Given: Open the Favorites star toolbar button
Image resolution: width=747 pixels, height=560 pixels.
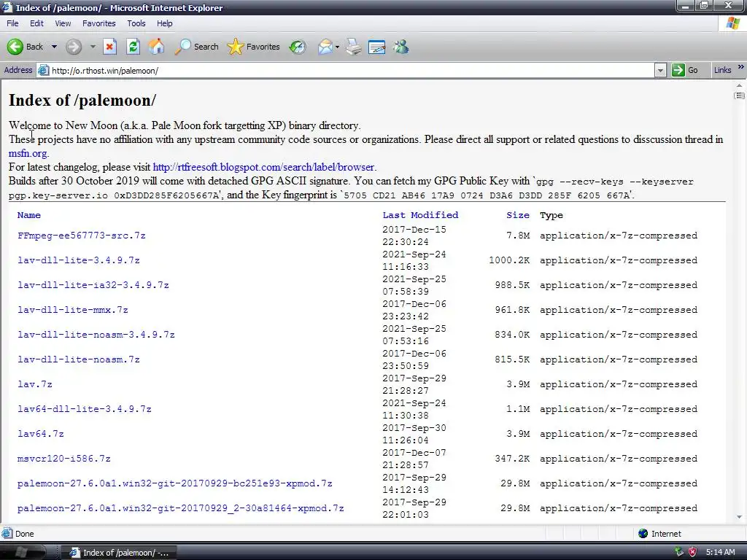Looking at the screenshot, I should [253, 47].
